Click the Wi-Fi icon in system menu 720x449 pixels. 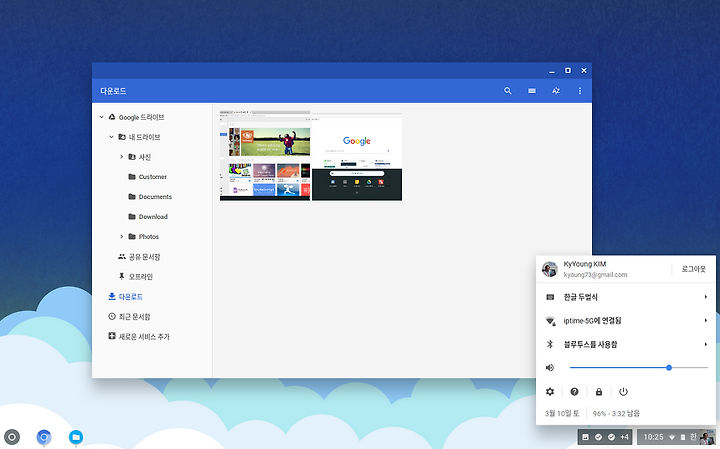550,321
